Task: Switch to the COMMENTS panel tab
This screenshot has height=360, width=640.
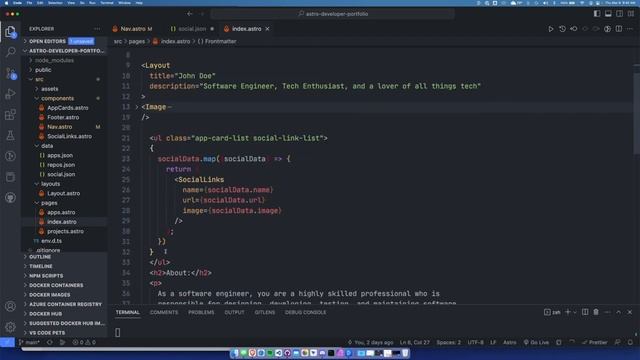Action: pos(164,312)
